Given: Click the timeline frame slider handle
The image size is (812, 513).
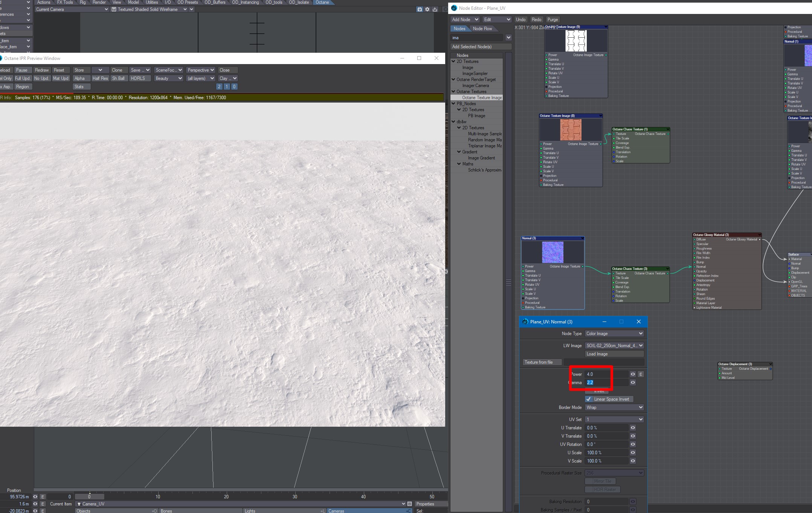Looking at the screenshot, I should tap(89, 496).
